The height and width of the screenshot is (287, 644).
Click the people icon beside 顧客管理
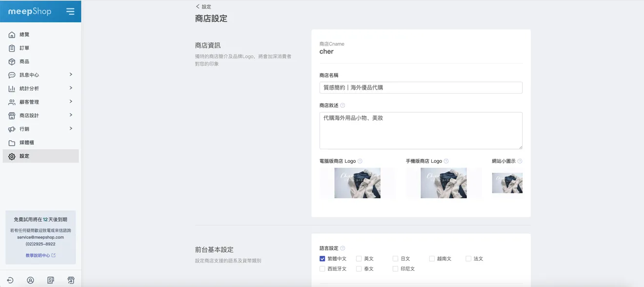(12, 102)
